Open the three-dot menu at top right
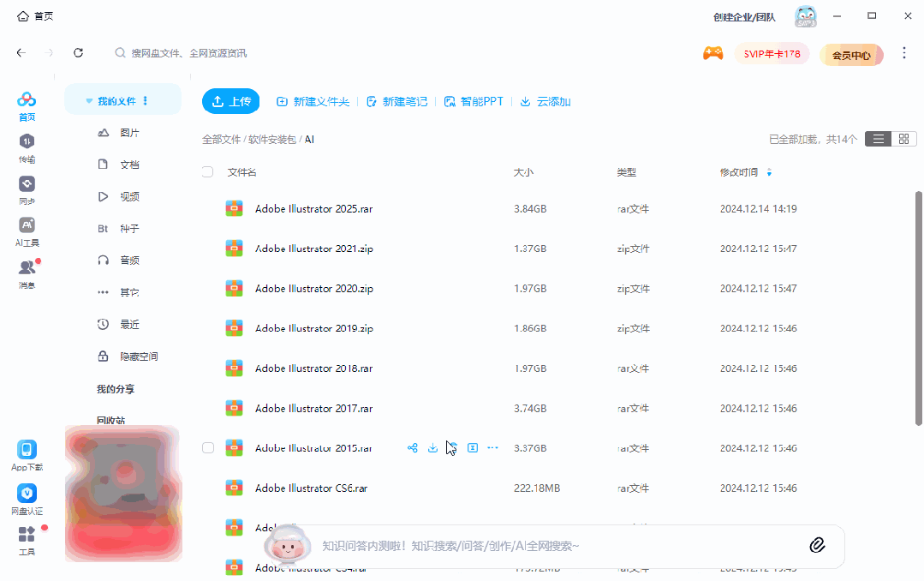 click(904, 52)
